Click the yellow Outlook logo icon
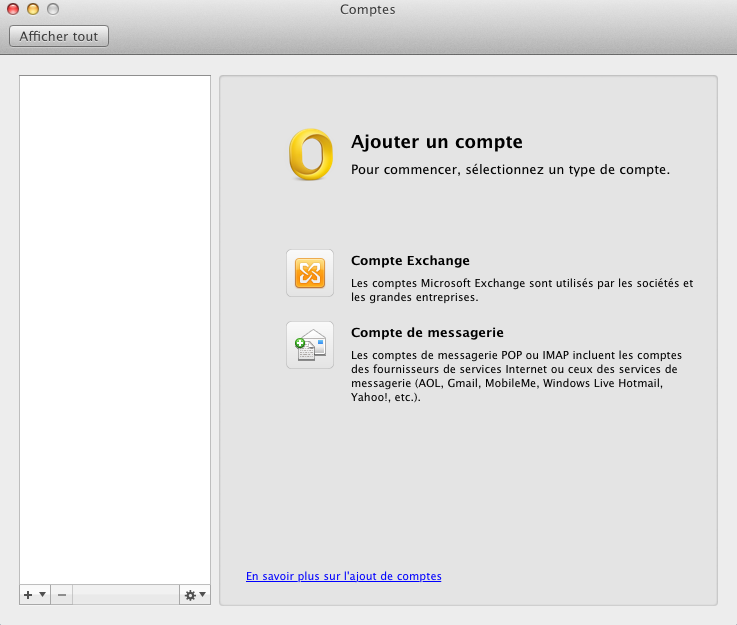 pyautogui.click(x=310, y=155)
